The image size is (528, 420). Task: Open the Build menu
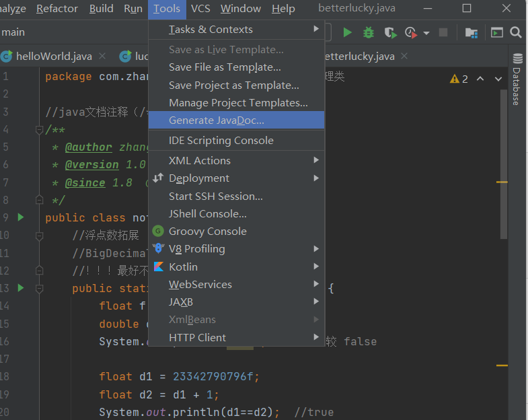[101, 9]
